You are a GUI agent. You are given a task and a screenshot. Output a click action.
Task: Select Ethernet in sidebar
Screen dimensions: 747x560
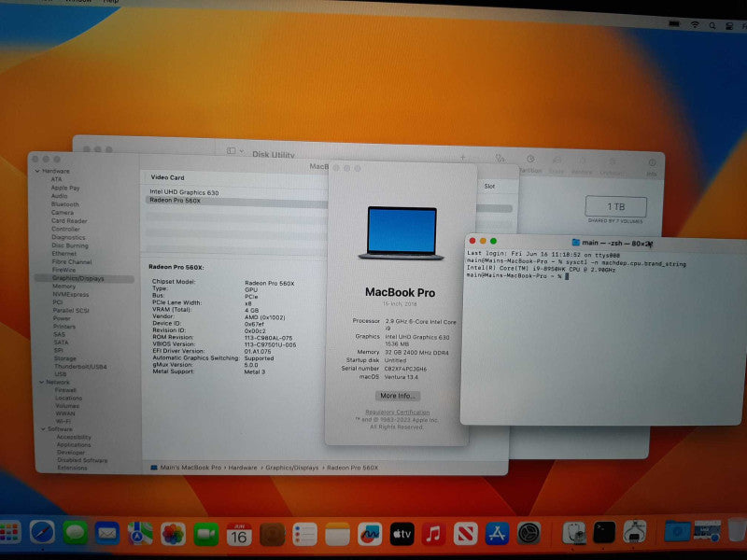click(64, 254)
